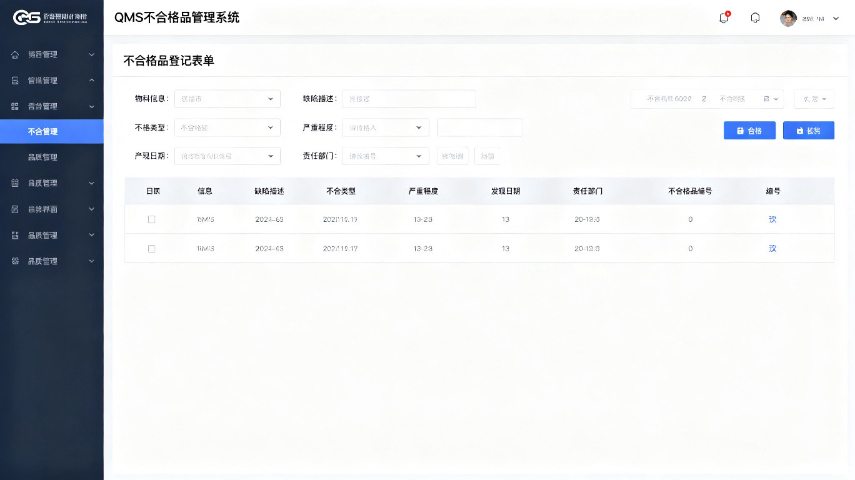Expand the last sidebar menu via its chevron

[92, 261]
